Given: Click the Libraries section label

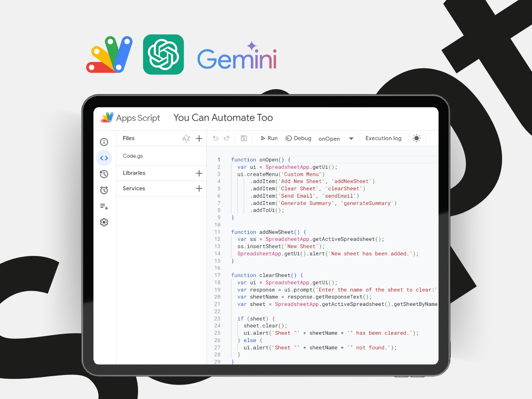Looking at the screenshot, I should 134,173.
